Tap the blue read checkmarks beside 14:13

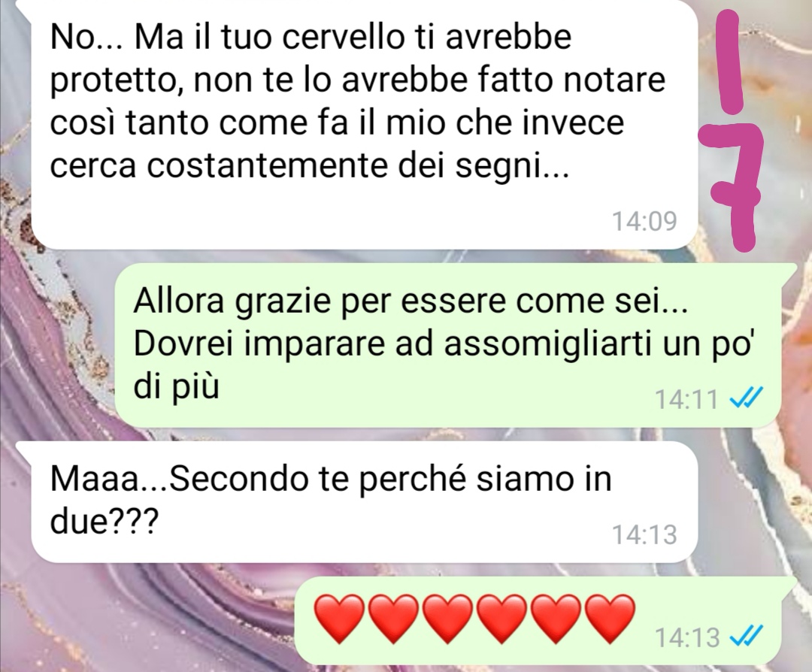click(746, 636)
